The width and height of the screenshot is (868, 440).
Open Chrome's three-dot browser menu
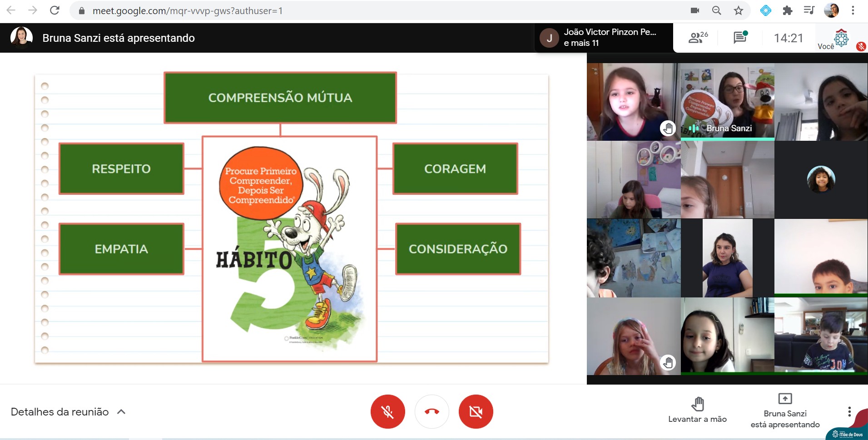pos(853,10)
